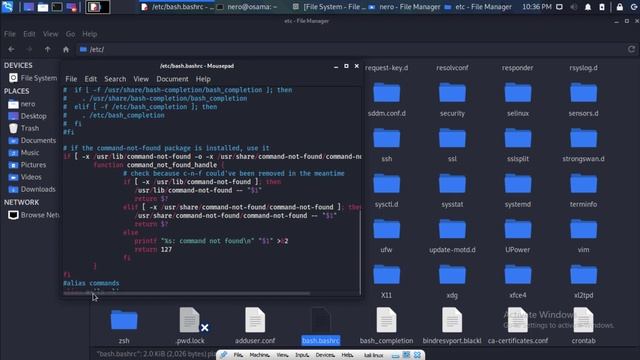Open Trash in Places sidebar
640x360 pixels.
[24, 128]
